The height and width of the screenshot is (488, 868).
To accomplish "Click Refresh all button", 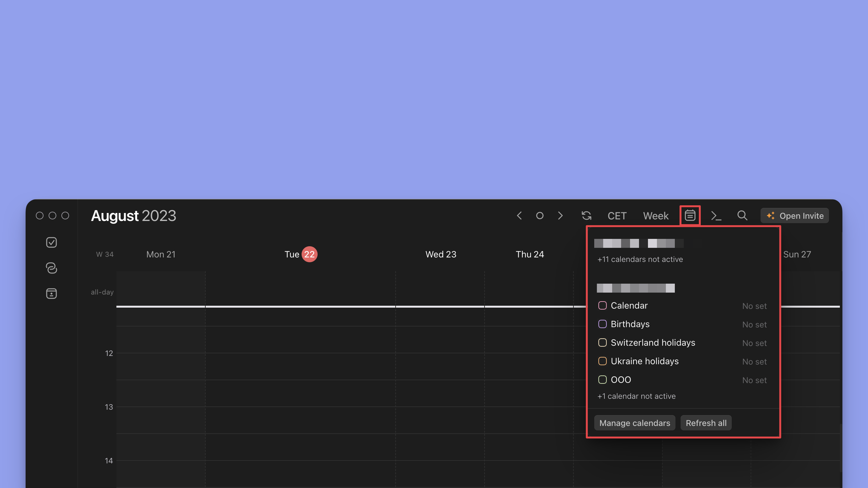I will coord(706,423).
